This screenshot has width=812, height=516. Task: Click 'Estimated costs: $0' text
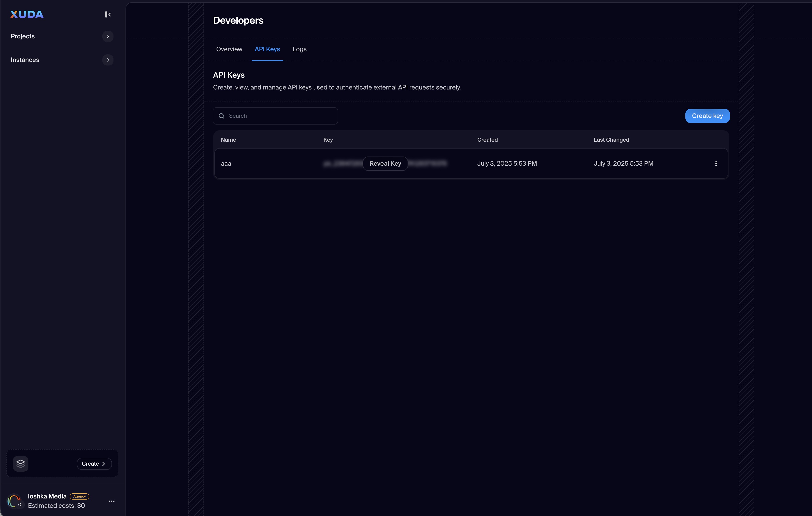(56, 506)
